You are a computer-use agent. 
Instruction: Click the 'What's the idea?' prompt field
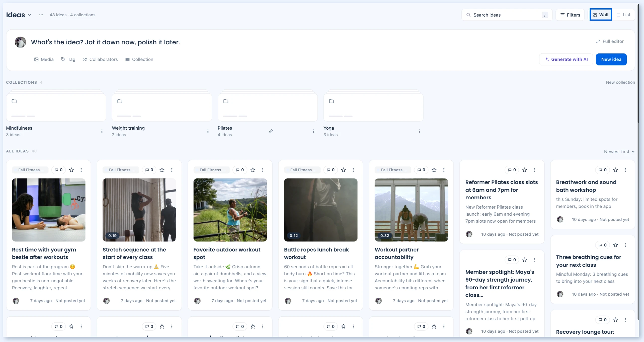click(x=105, y=42)
